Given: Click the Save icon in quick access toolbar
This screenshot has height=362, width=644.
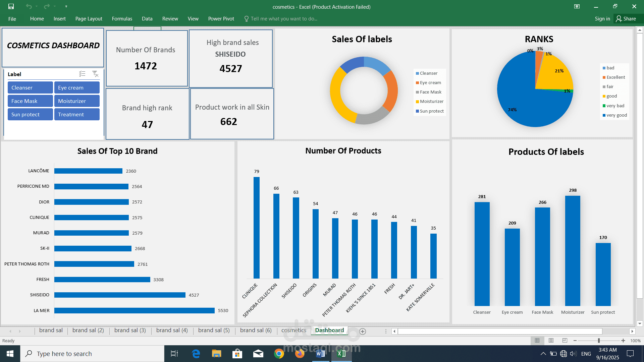Looking at the screenshot, I should (11, 6).
